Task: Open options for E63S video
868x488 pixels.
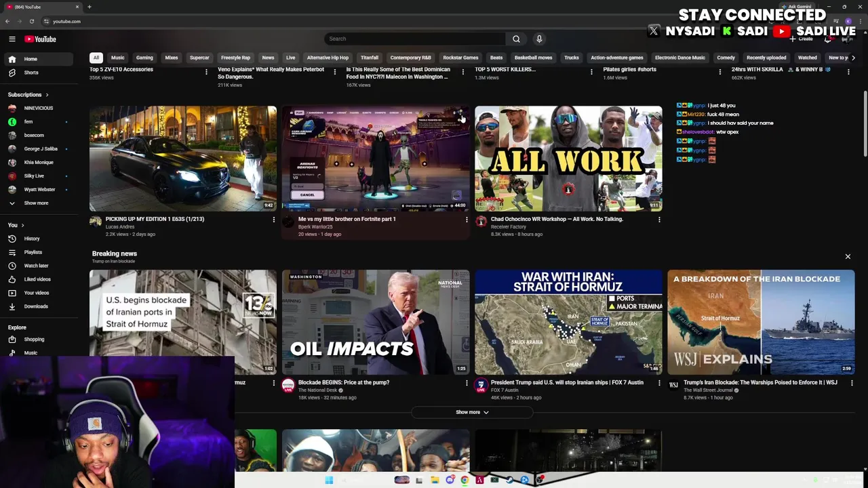Action: (274, 220)
